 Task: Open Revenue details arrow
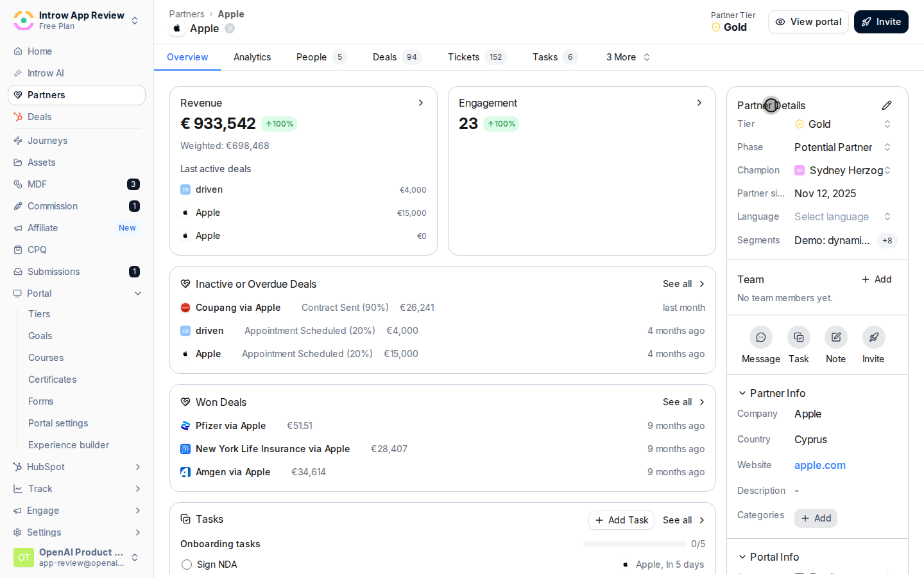[x=421, y=103]
